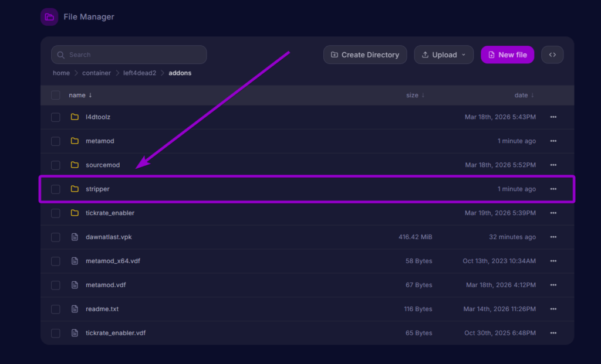Go to home using the breadcrumb trail
The height and width of the screenshot is (364, 601).
pos(61,73)
